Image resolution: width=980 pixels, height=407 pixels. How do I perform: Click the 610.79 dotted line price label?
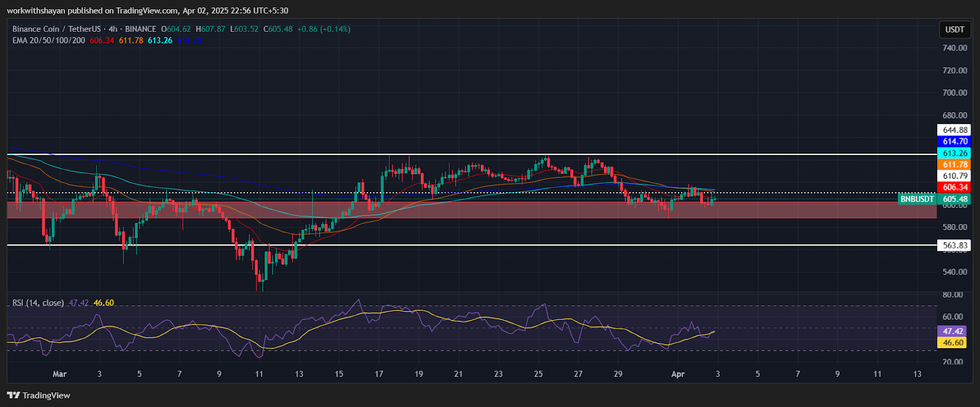(x=954, y=176)
